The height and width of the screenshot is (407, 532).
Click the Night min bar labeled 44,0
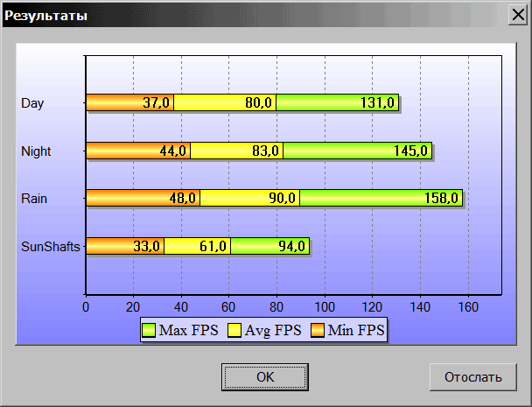tap(138, 151)
